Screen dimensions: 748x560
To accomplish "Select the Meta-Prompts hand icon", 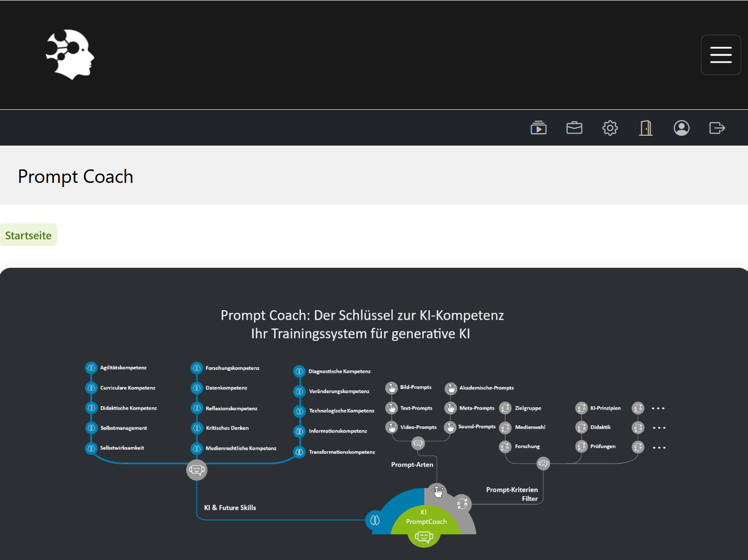I will point(451,408).
